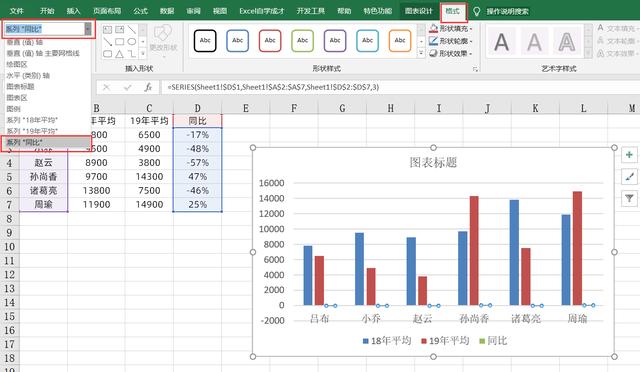The image size is (640, 372).
Task: Select the straight line shape
Action: 131,29
